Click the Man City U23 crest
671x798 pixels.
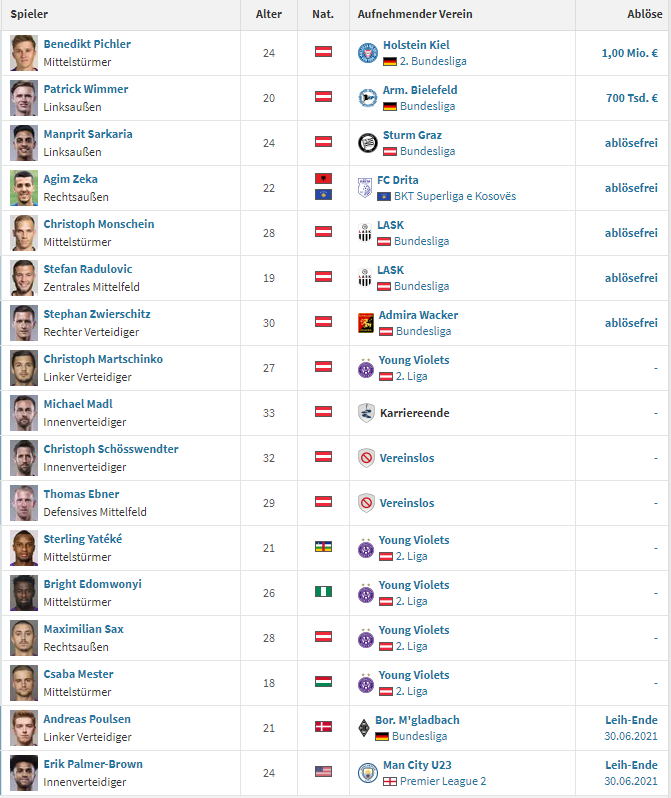click(368, 773)
